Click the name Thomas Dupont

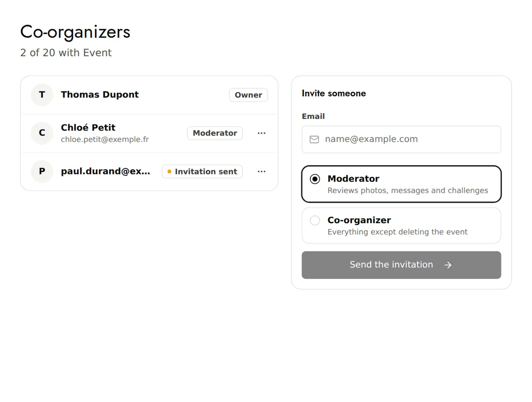pos(100,95)
